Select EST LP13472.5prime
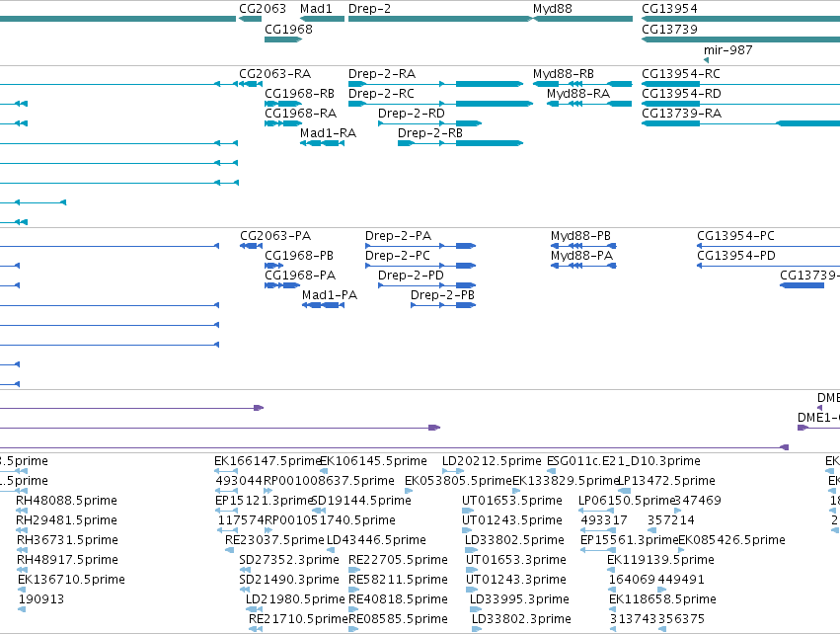The height and width of the screenshot is (634, 840). pyautogui.click(x=667, y=481)
